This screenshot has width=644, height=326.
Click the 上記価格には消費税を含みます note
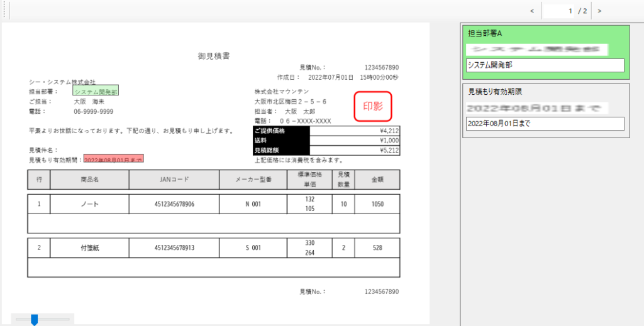coord(299,160)
